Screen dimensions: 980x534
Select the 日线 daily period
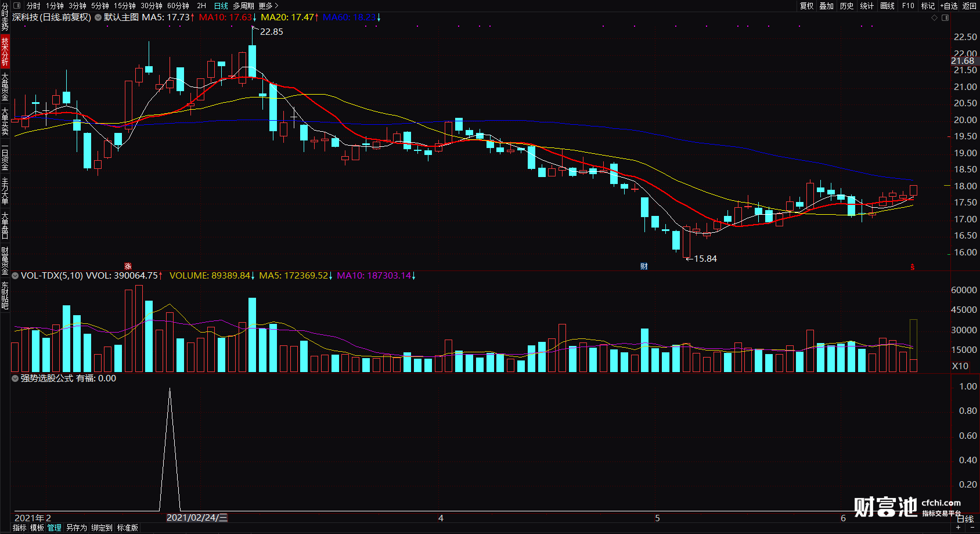[221, 6]
